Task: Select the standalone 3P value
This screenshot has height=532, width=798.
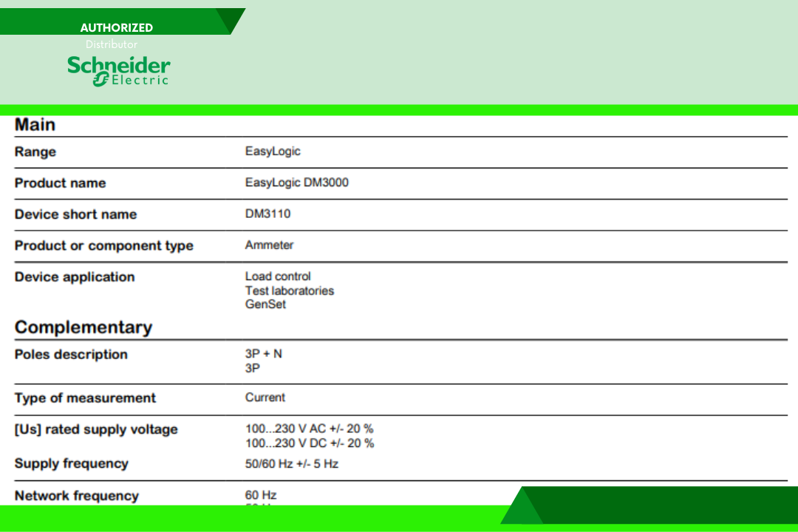Action: pos(253,368)
